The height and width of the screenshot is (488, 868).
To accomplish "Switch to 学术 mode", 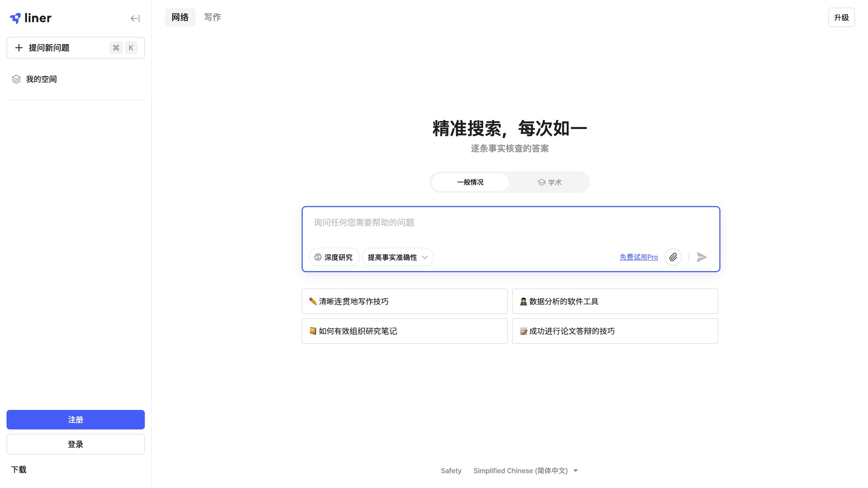I will point(550,182).
